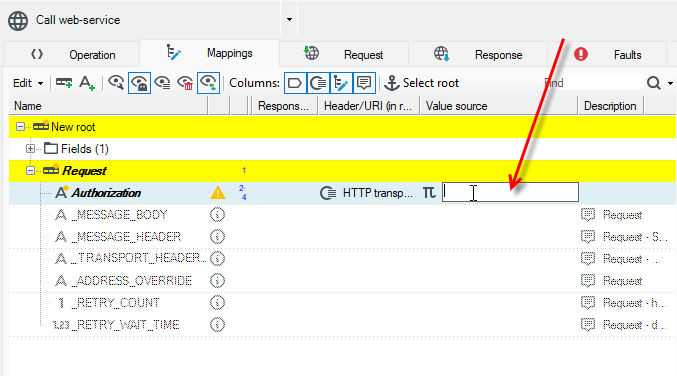Image resolution: width=677 pixels, height=376 pixels.
Task: Toggle the eye with trash filter
Action: pyautogui.click(x=185, y=82)
